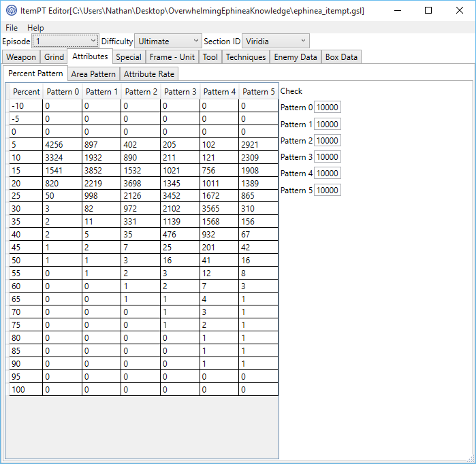Select cell with value 932

coord(219,235)
